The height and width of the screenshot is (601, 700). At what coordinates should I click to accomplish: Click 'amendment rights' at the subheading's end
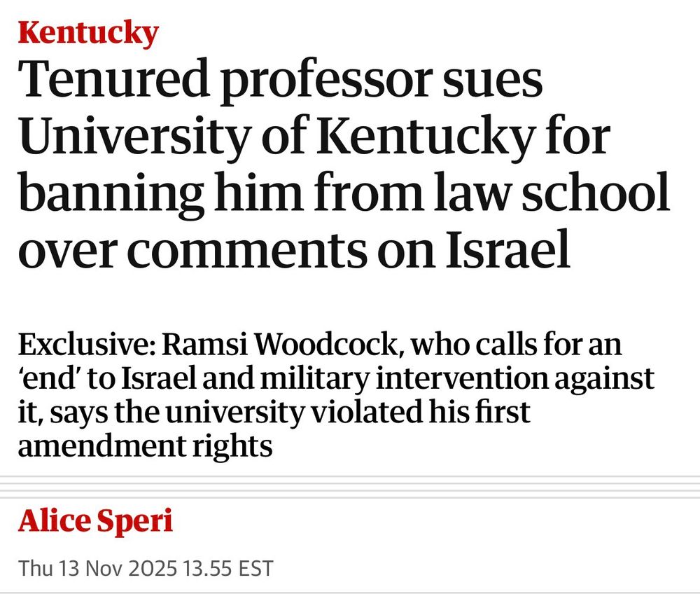tap(144, 445)
